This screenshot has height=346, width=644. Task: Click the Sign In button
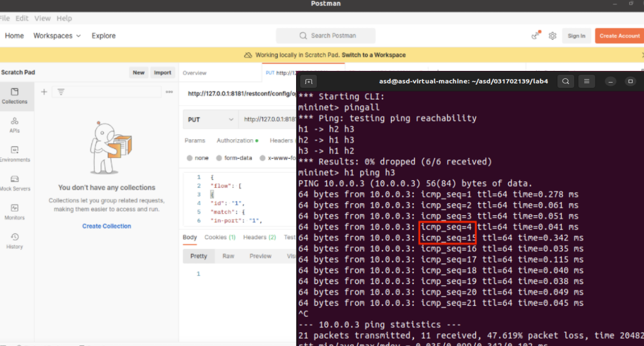(x=576, y=36)
